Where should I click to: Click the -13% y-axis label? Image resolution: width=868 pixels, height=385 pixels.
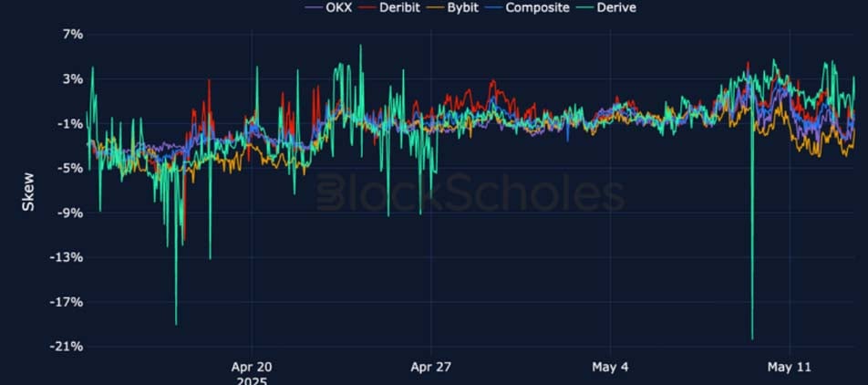[x=67, y=257]
